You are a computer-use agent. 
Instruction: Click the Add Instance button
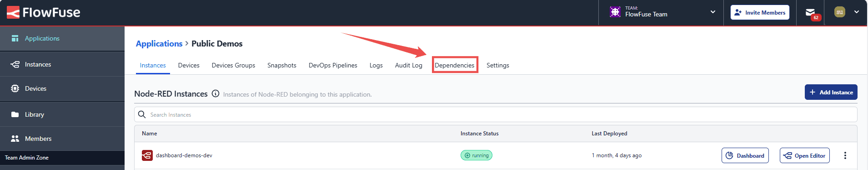[831, 92]
